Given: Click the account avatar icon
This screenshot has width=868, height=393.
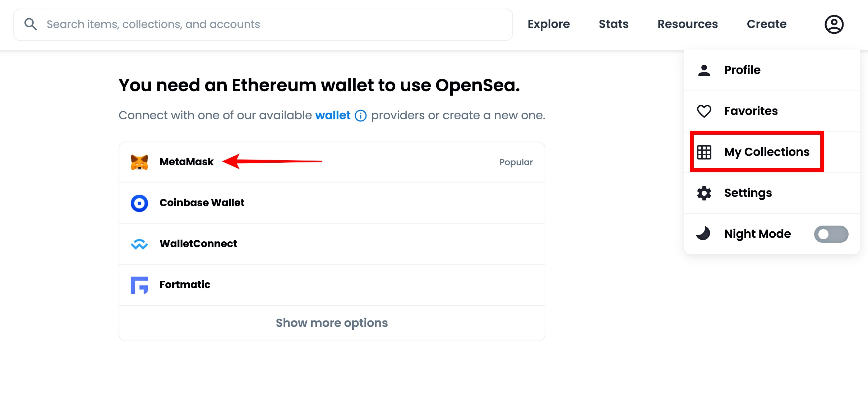Looking at the screenshot, I should click(x=834, y=24).
